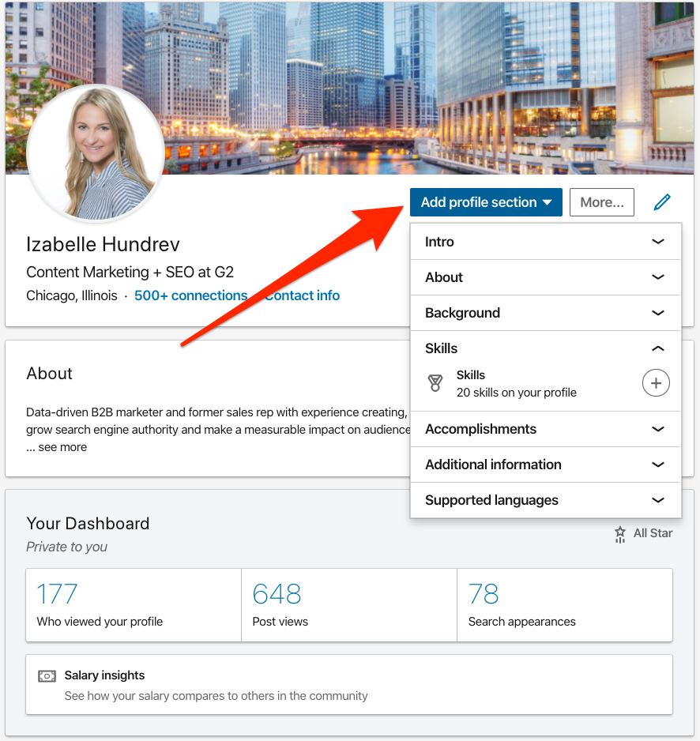Click the pencil edit profile icon
Viewport: 700px width, 741px height.
point(663,202)
